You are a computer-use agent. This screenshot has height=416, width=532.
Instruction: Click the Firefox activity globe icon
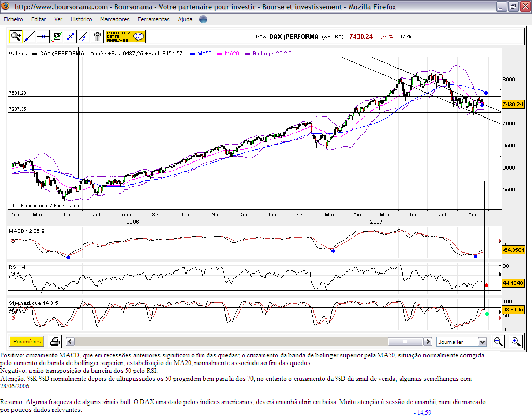203,19
